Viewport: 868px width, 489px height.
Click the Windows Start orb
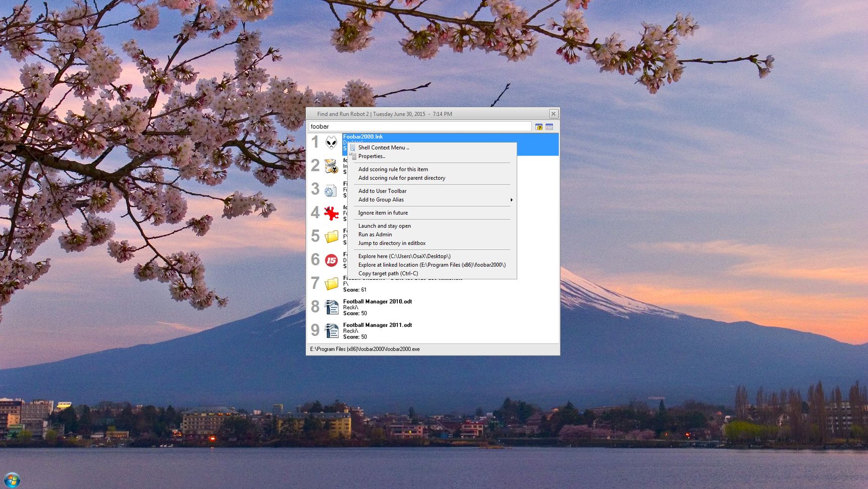(12, 479)
